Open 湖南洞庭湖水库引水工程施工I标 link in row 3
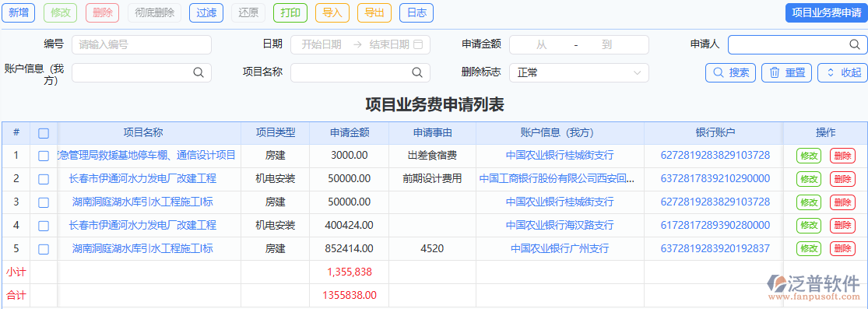Image resolution: width=868 pixels, height=309 pixels. 142,202
